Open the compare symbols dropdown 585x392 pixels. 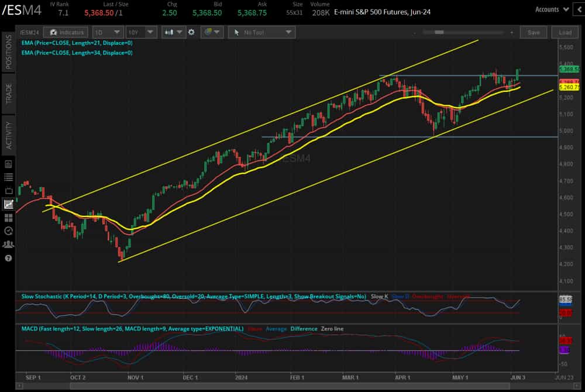(x=212, y=32)
